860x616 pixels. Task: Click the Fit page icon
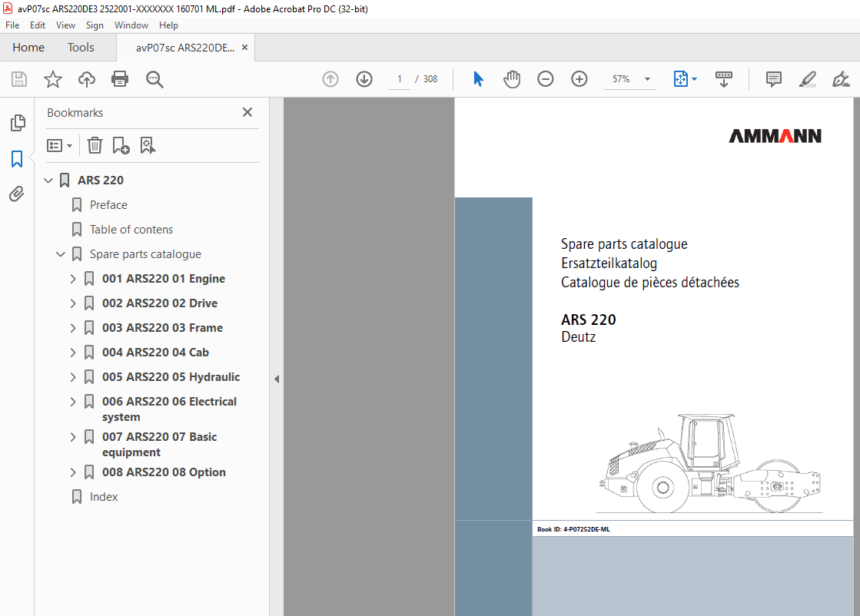(680, 79)
